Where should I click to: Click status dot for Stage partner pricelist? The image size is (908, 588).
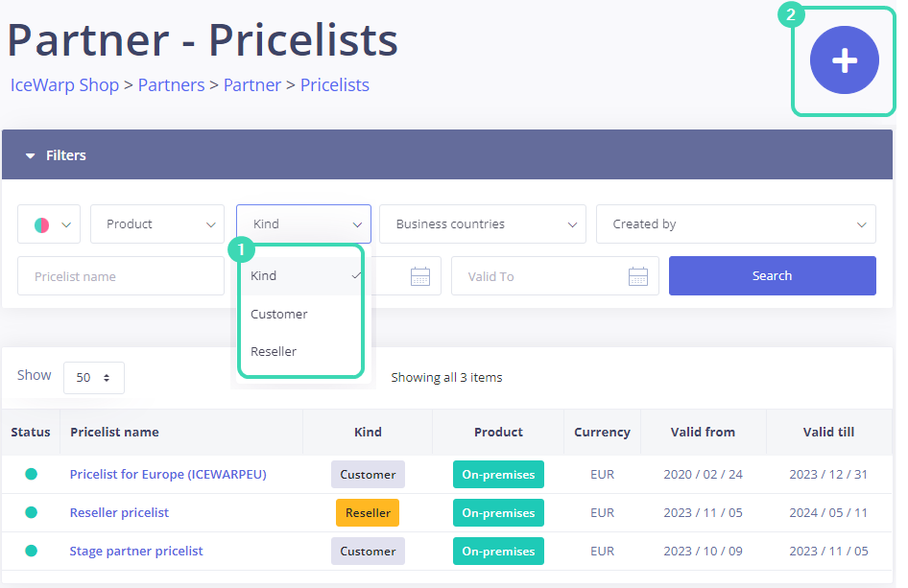coord(31,551)
